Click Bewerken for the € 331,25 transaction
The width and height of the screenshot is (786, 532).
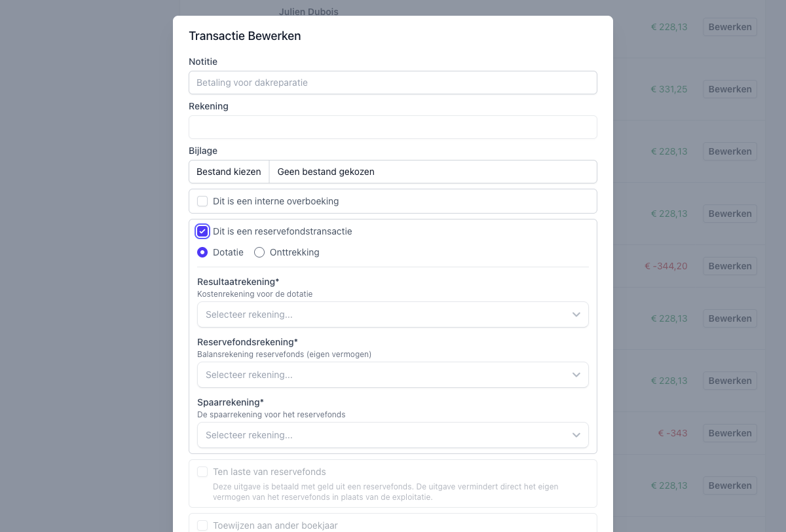click(x=730, y=89)
